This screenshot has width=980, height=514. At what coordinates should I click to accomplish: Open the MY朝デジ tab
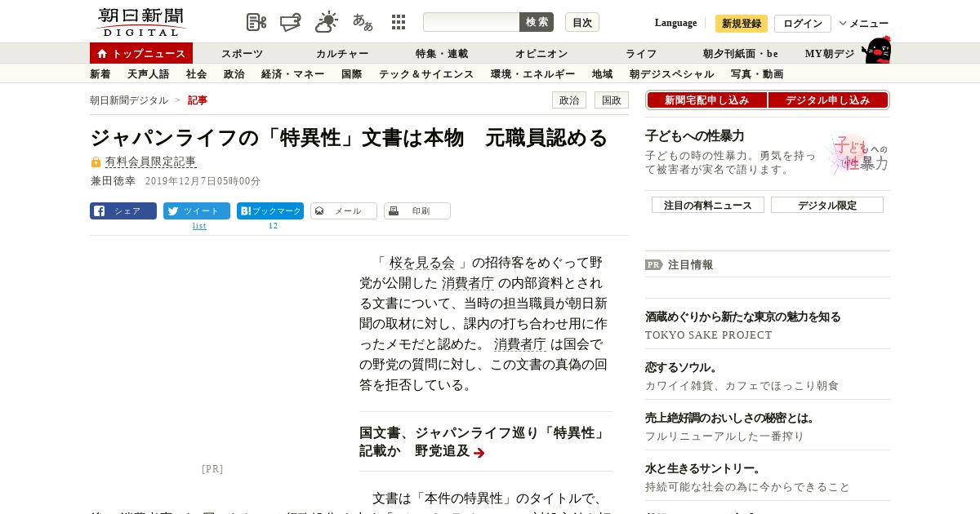tap(830, 54)
